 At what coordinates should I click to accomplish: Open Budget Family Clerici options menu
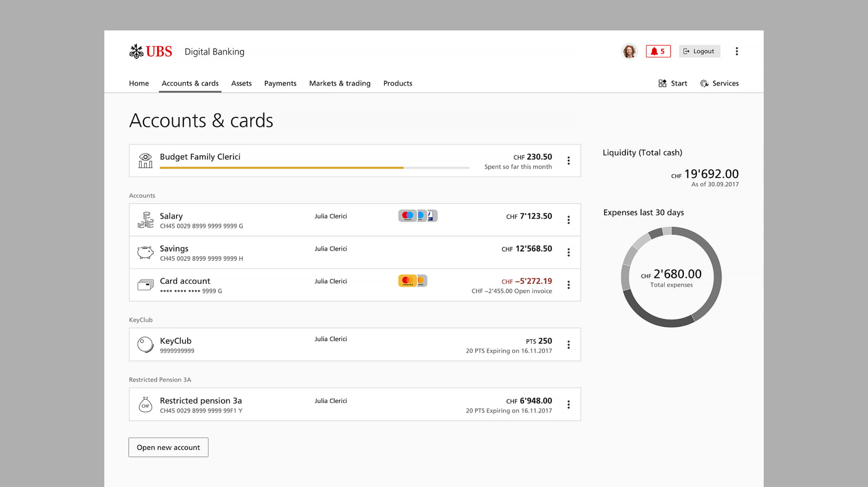click(x=568, y=161)
